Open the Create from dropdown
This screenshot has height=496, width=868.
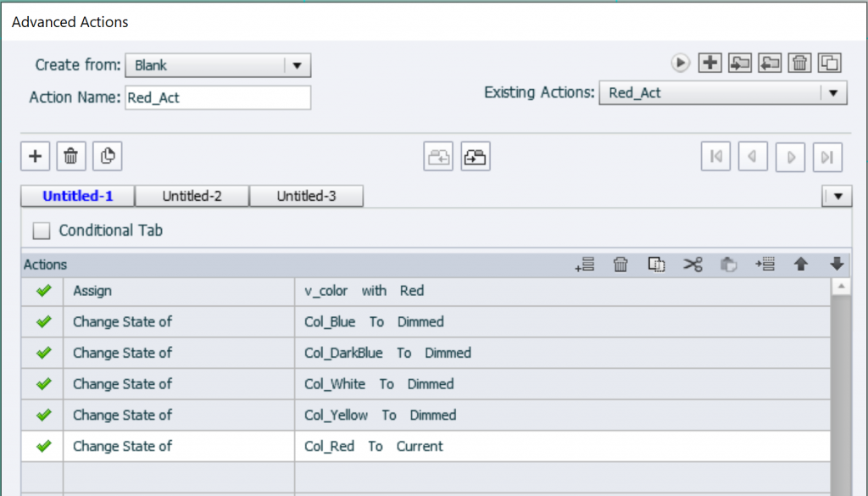pos(297,65)
